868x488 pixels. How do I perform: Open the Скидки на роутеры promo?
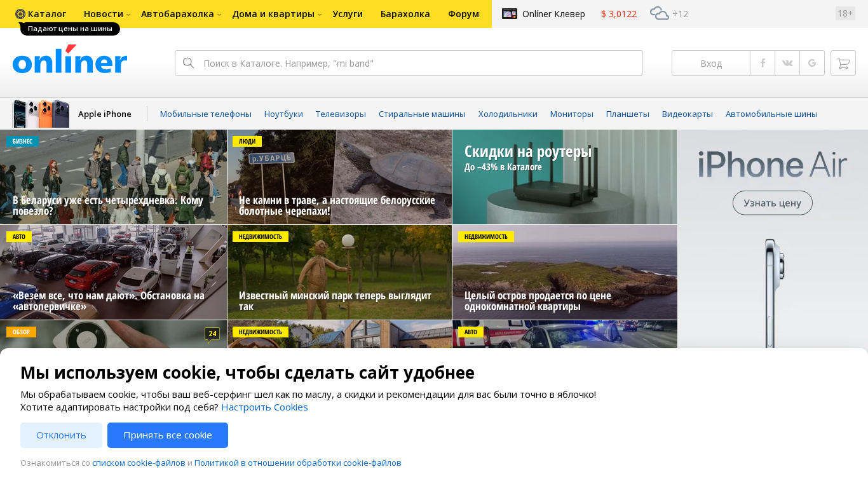point(565,177)
